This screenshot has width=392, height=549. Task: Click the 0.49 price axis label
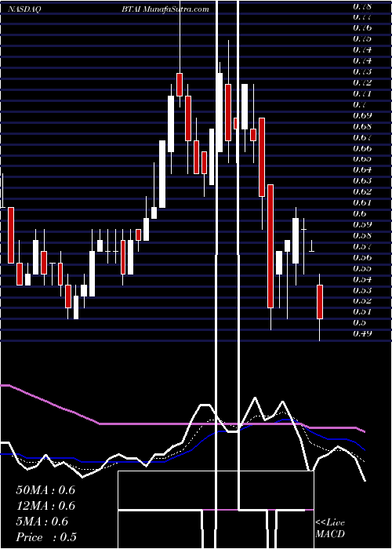click(362, 333)
